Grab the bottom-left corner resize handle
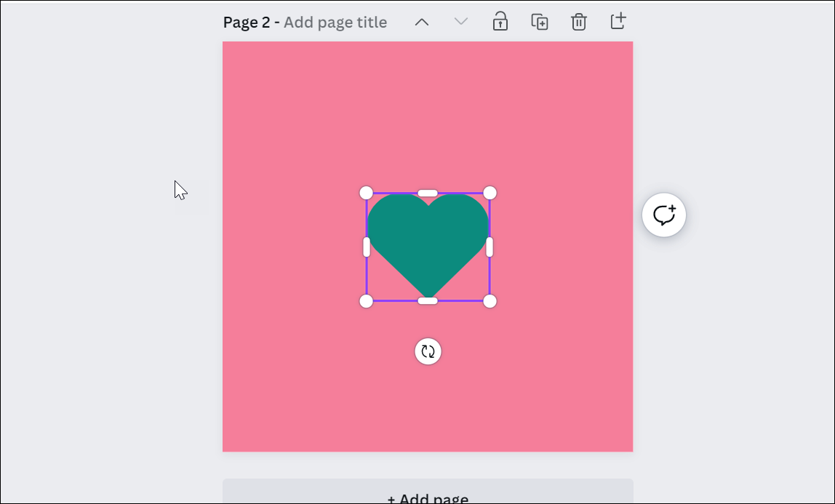 pos(367,301)
